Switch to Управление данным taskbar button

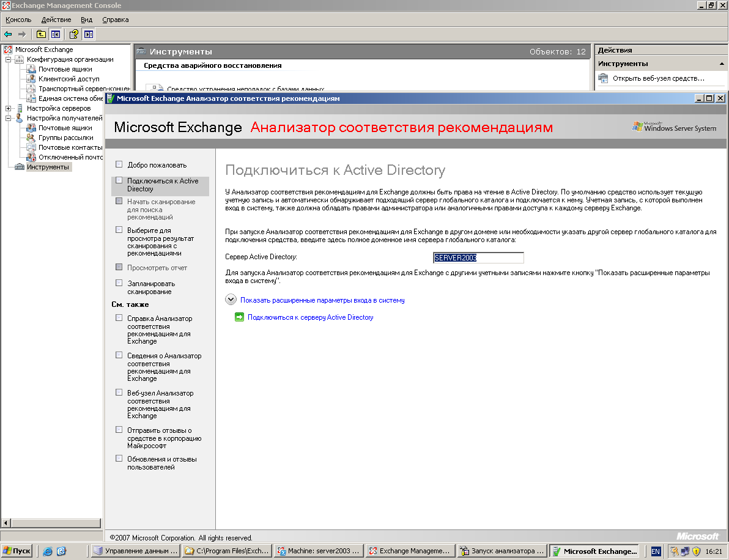point(136,551)
